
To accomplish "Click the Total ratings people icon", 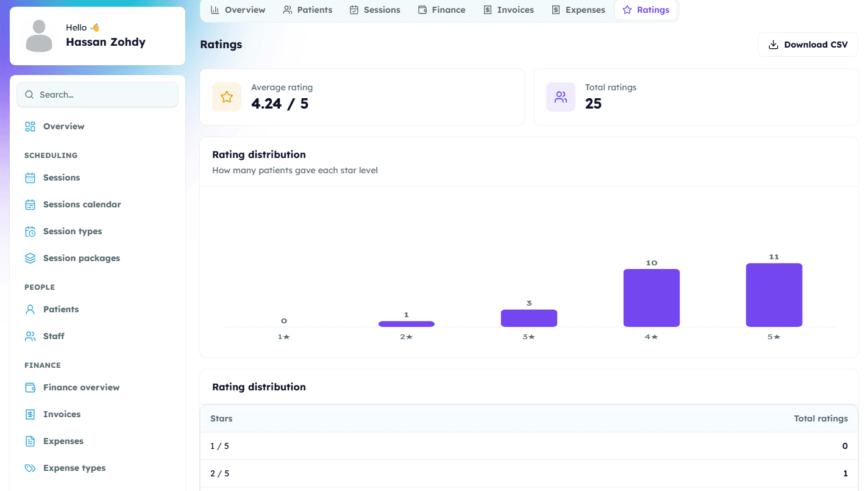I will tap(561, 97).
